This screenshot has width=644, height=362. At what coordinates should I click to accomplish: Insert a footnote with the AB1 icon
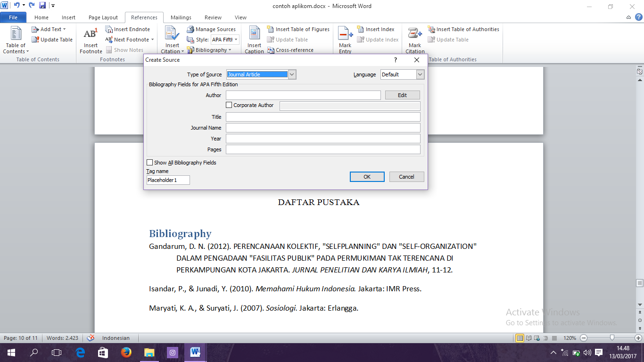pos(90,39)
